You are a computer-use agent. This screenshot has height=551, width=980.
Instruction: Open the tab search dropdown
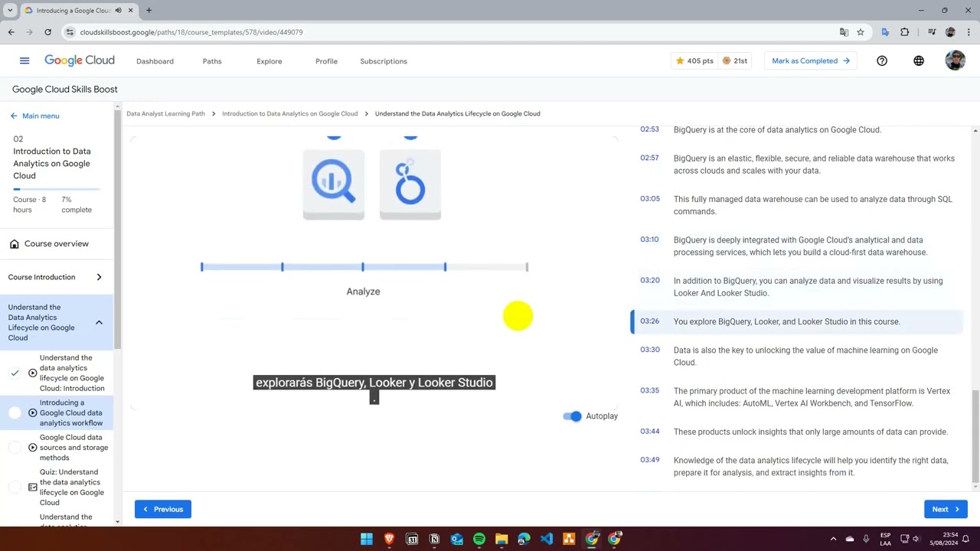10,10
